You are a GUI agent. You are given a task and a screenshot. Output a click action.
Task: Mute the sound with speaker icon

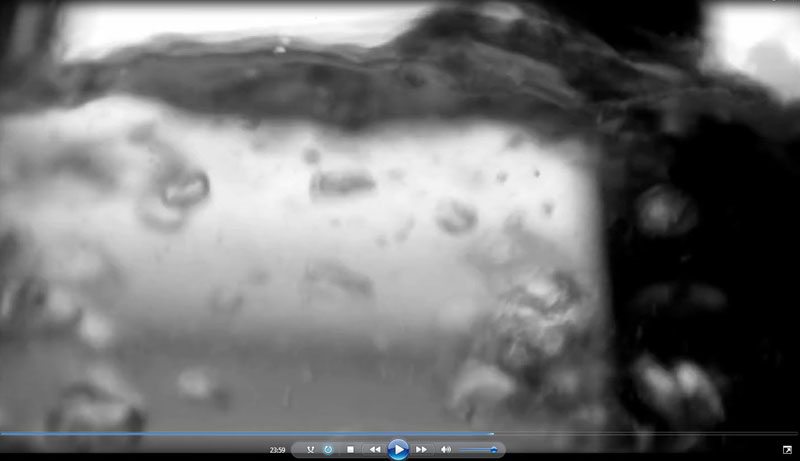coord(445,450)
